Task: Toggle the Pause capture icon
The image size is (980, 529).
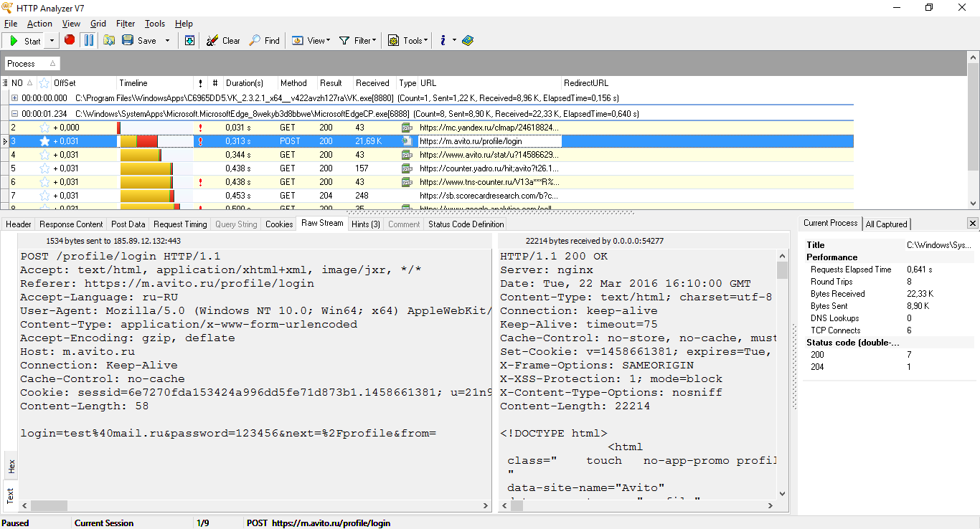Action: (88, 40)
